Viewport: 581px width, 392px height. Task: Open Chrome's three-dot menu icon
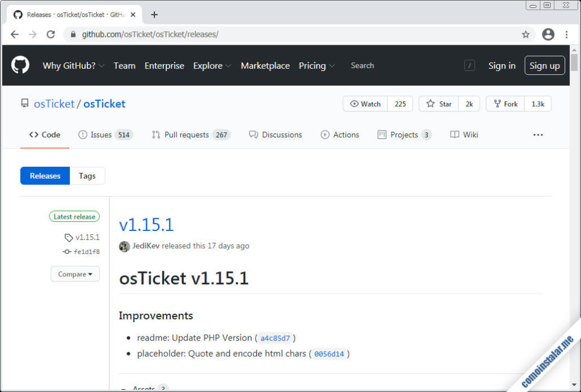click(567, 34)
